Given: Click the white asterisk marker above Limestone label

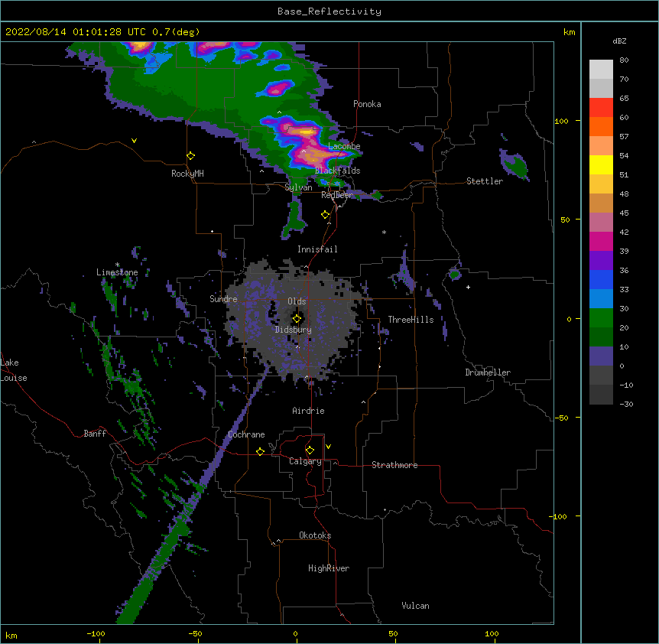Looking at the screenshot, I should (117, 265).
